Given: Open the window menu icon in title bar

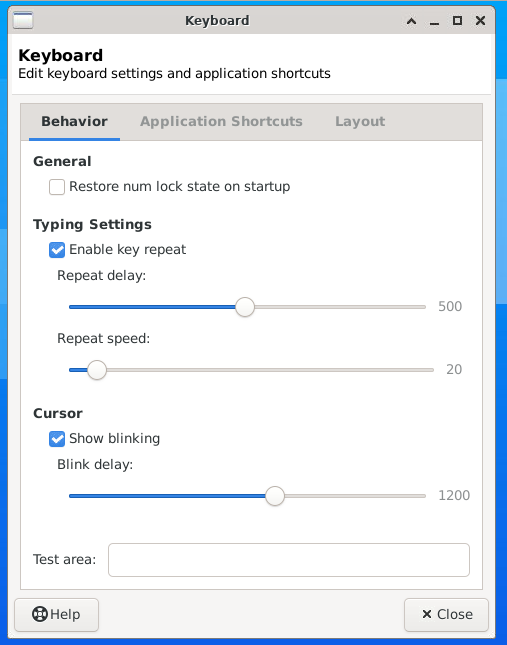Looking at the screenshot, I should (x=23, y=20).
